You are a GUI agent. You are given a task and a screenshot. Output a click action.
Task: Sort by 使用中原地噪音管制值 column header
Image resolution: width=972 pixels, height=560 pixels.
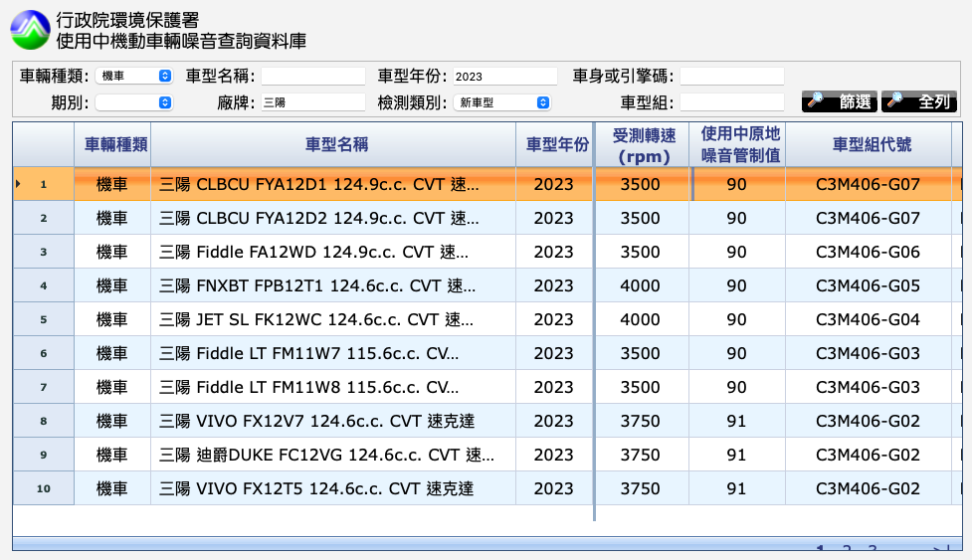point(737,144)
